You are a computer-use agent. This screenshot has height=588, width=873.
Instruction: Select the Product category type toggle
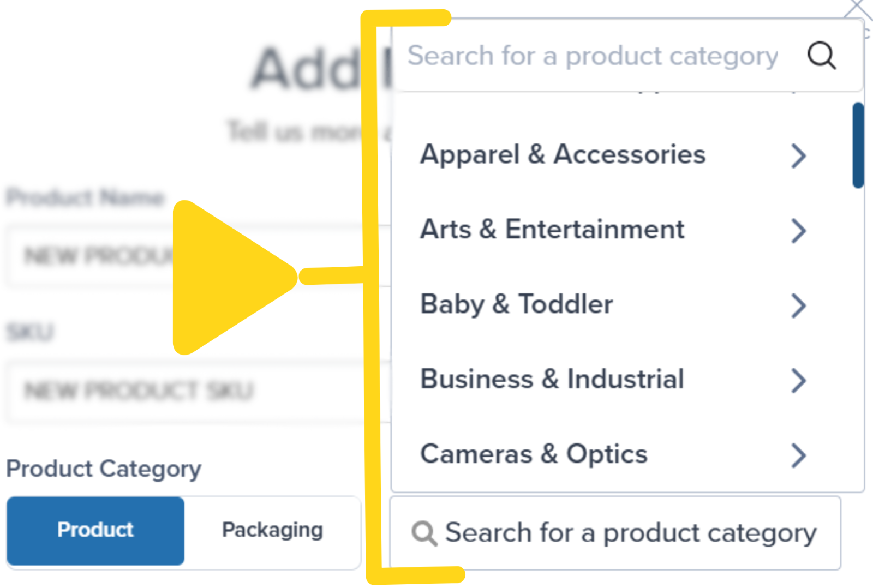[x=95, y=529]
